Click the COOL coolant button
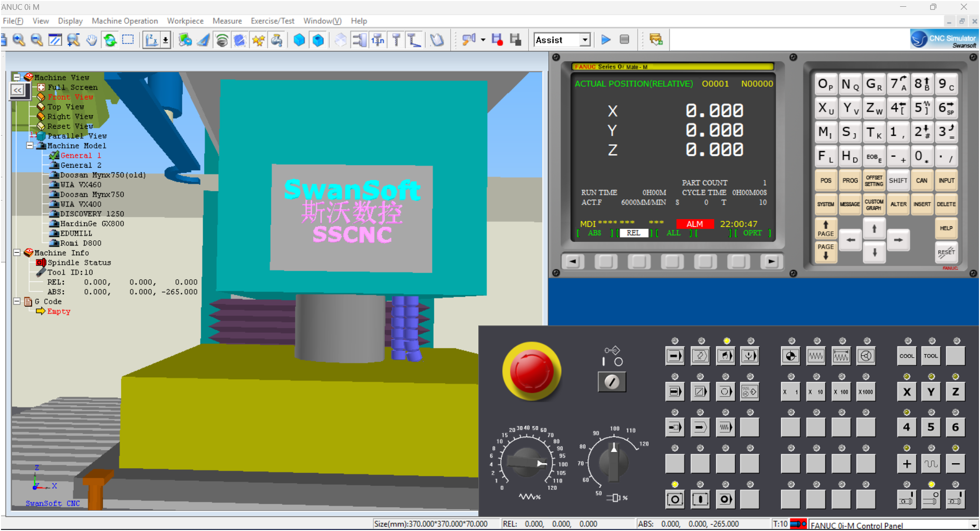Screen dimensions: 980x531 pos(907,356)
